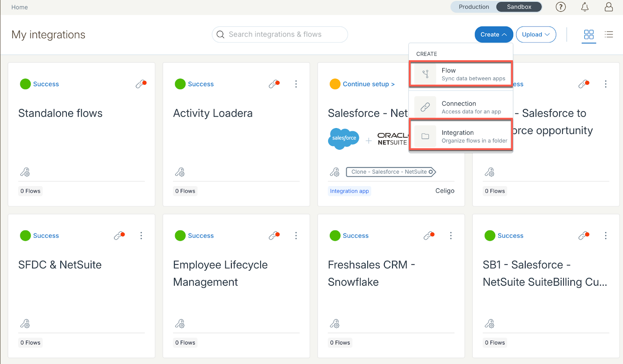623x364 pixels.
Task: Choose Flow from Create menu
Action: [x=461, y=74]
